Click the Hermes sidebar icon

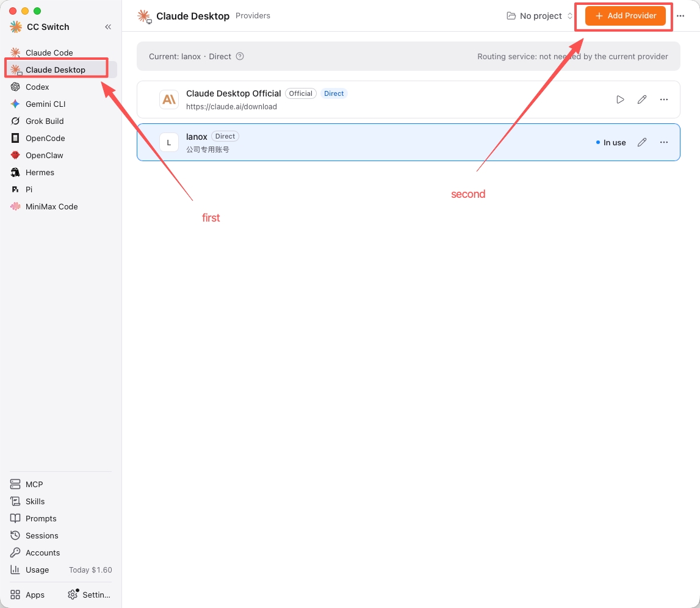pyautogui.click(x=15, y=172)
